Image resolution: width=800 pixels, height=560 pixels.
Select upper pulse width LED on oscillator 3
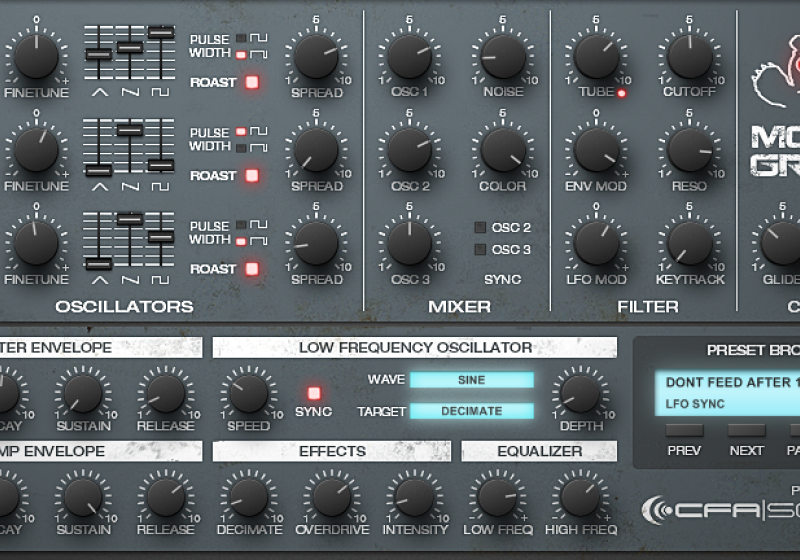pos(241,225)
